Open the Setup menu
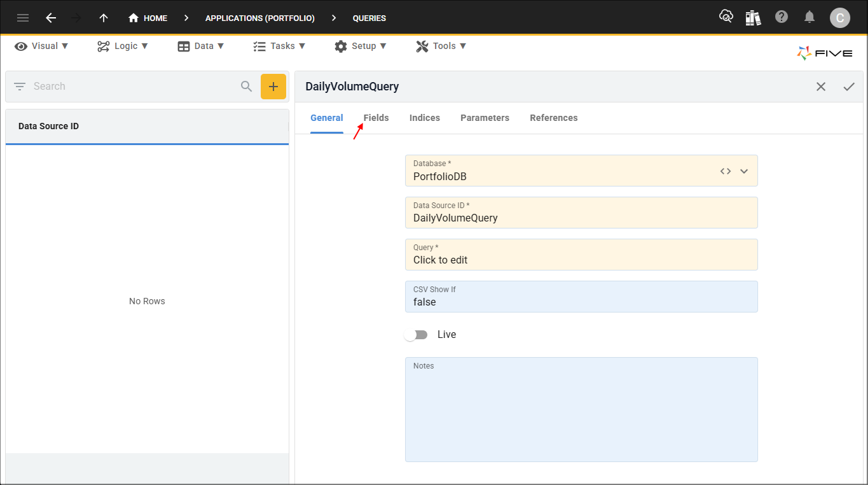Image resolution: width=868 pixels, height=485 pixels. pyautogui.click(x=361, y=46)
